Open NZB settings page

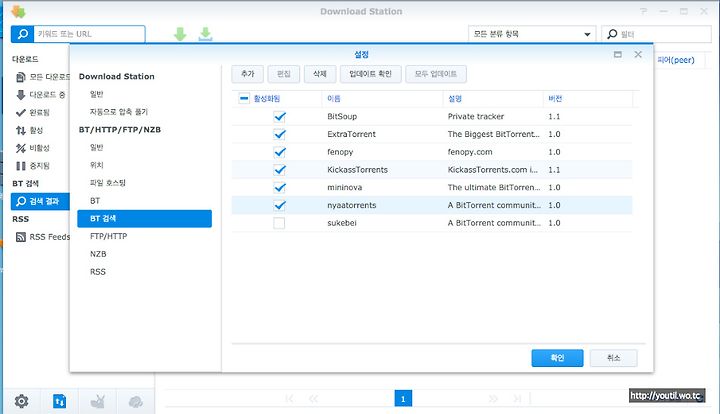tap(98, 254)
